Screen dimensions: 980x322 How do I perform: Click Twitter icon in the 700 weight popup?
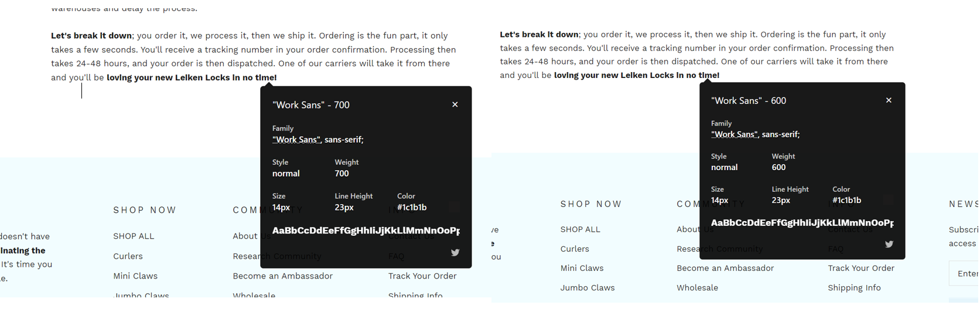(455, 253)
